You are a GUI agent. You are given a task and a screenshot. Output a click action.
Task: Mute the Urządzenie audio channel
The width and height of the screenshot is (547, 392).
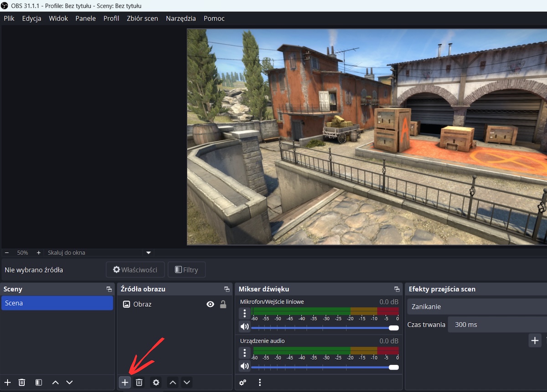tap(245, 366)
